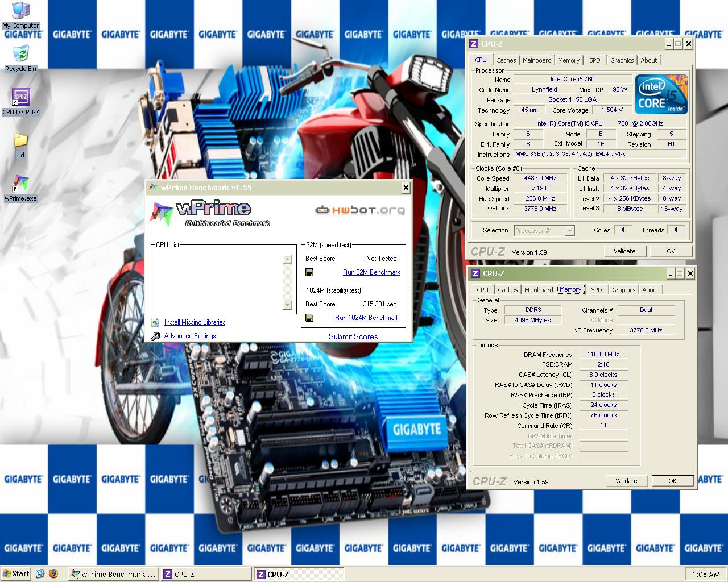Click the Core Speed value 4483.9 MHz

point(540,178)
